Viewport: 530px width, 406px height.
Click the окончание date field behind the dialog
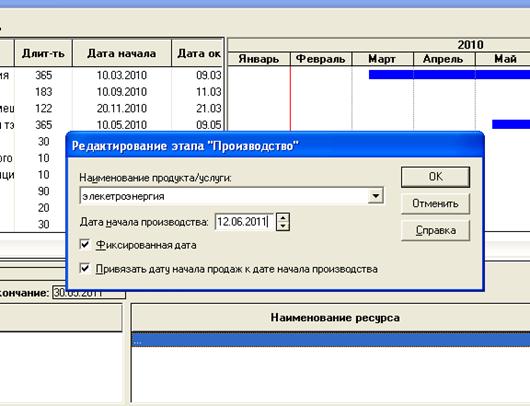click(x=89, y=293)
